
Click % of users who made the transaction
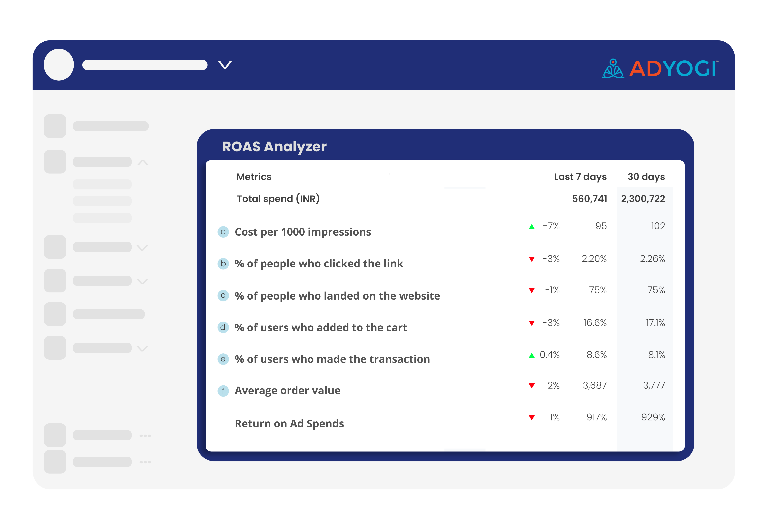click(332, 359)
